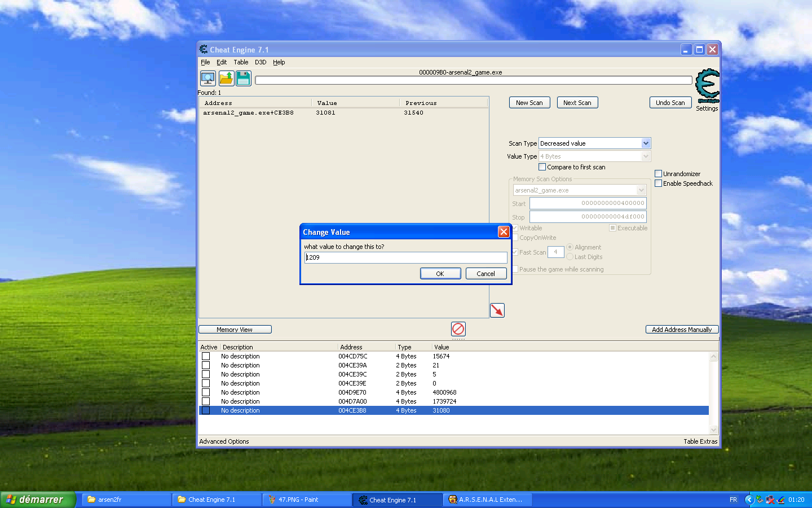This screenshot has width=812, height=508.
Task: Expand the Value Type dropdown
Action: pos(646,156)
